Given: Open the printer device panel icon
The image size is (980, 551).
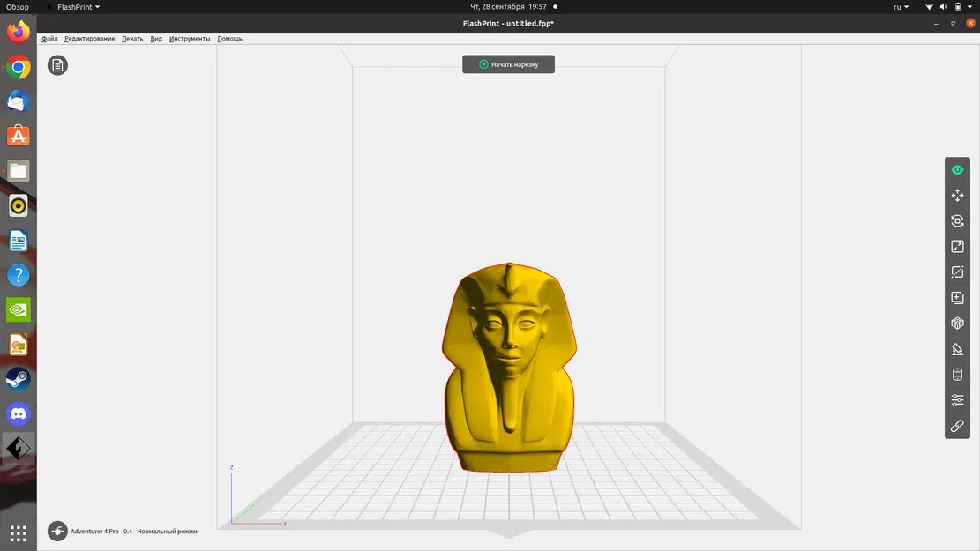Looking at the screenshot, I should [957, 374].
